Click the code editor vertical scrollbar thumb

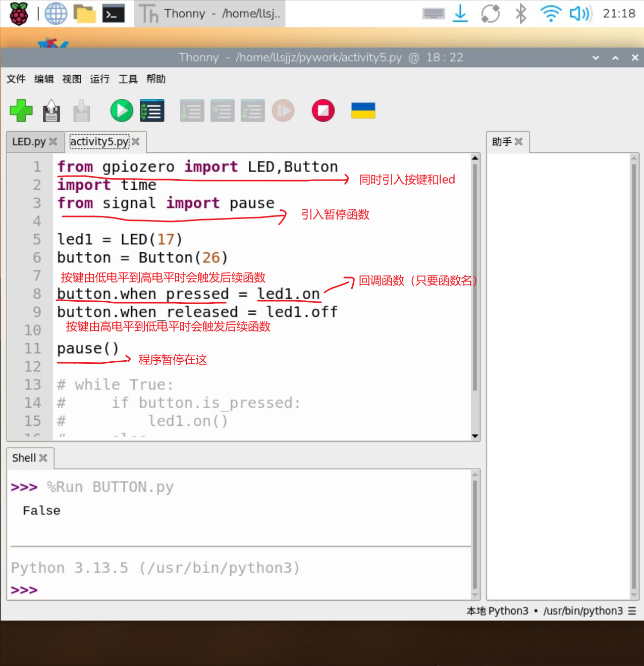pyautogui.click(x=475, y=276)
